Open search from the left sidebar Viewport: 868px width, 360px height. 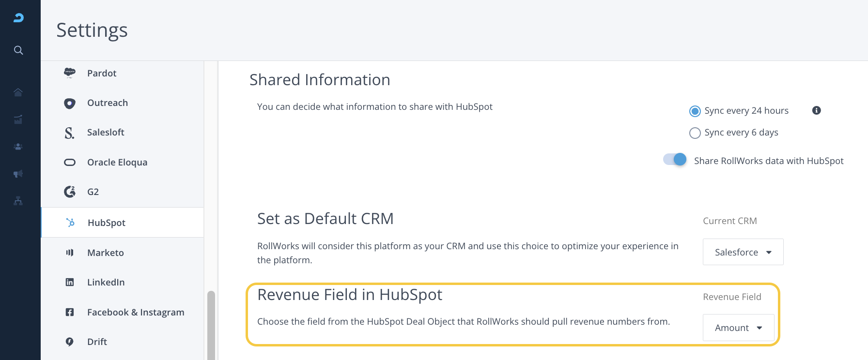click(x=18, y=50)
